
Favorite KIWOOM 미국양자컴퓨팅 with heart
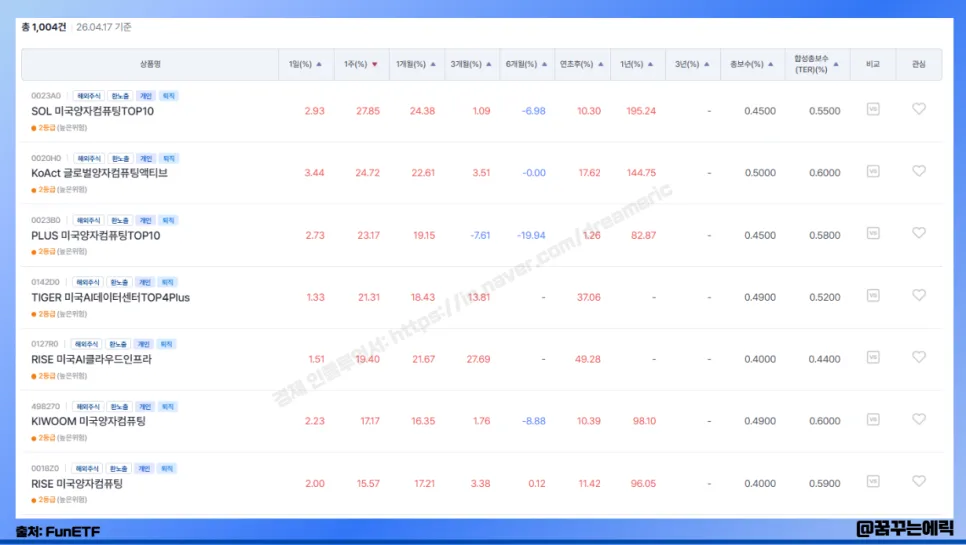[x=919, y=419]
